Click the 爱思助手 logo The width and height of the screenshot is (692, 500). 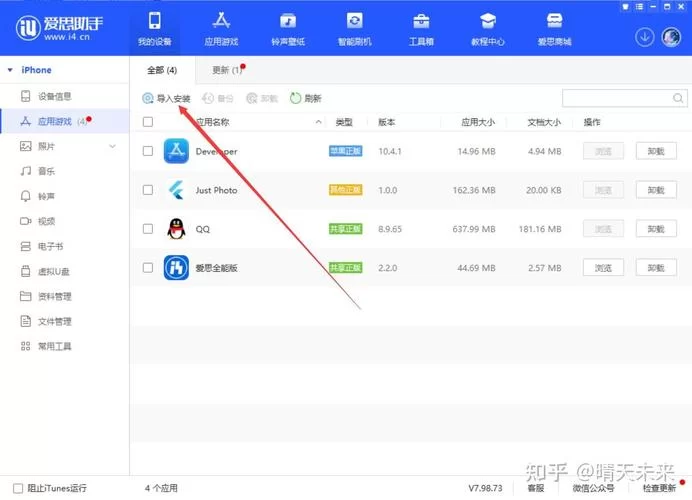[x=59, y=28]
